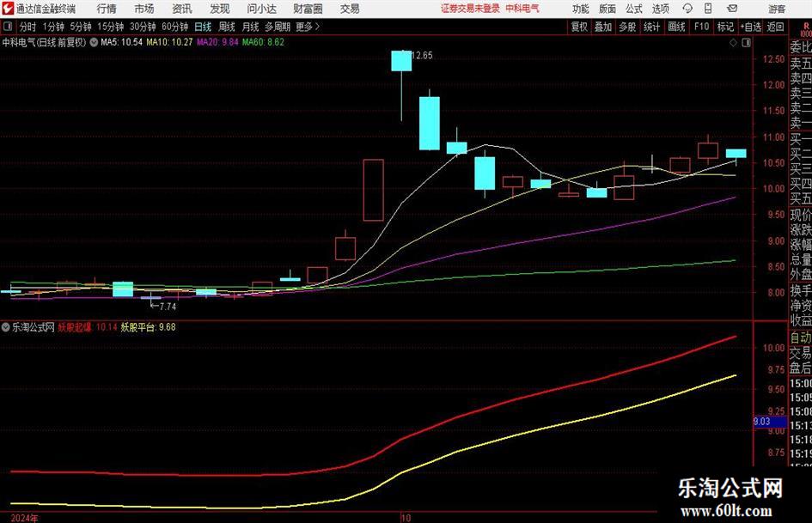Open the 行情 menu
Viewport: 812px width, 523px height.
click(107, 9)
